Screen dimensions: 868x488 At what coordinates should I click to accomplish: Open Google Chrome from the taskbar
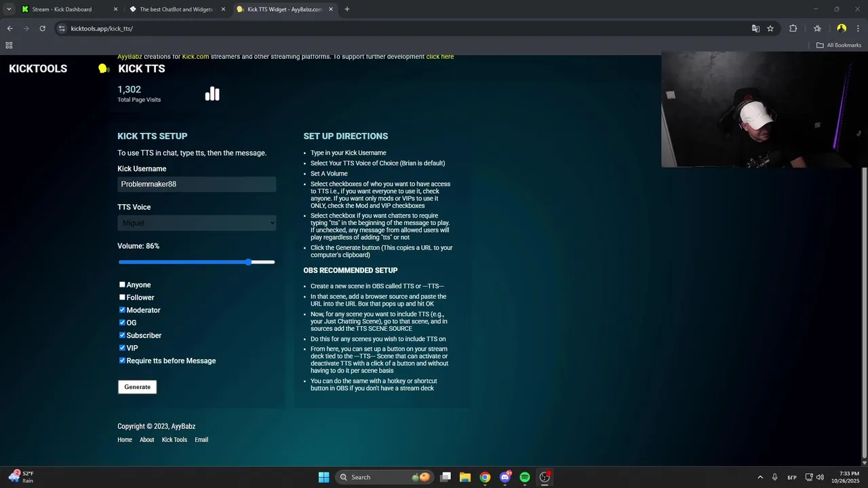pos(485,477)
